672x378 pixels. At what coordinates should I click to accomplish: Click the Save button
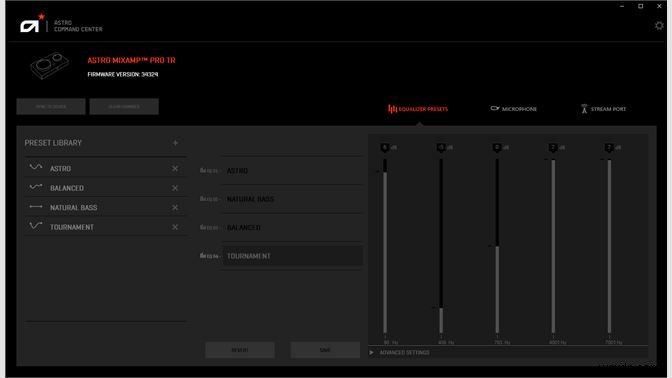325,350
